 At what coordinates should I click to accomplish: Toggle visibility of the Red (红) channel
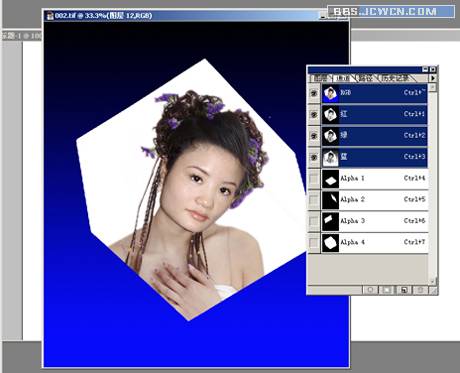(x=314, y=114)
